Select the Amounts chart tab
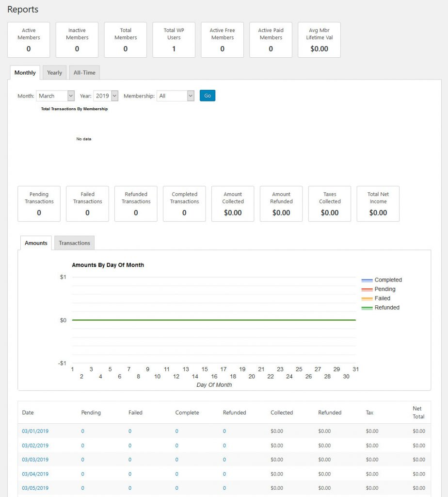The height and width of the screenshot is (497, 448). (36, 243)
